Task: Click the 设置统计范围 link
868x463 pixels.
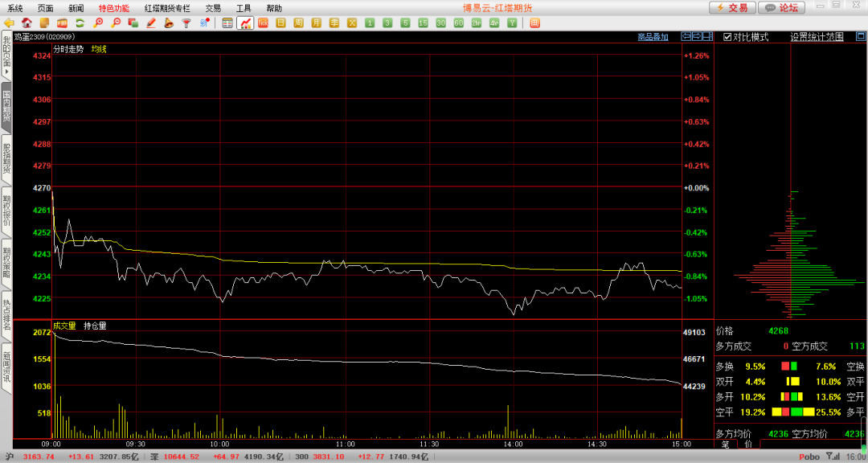Action: pos(817,37)
